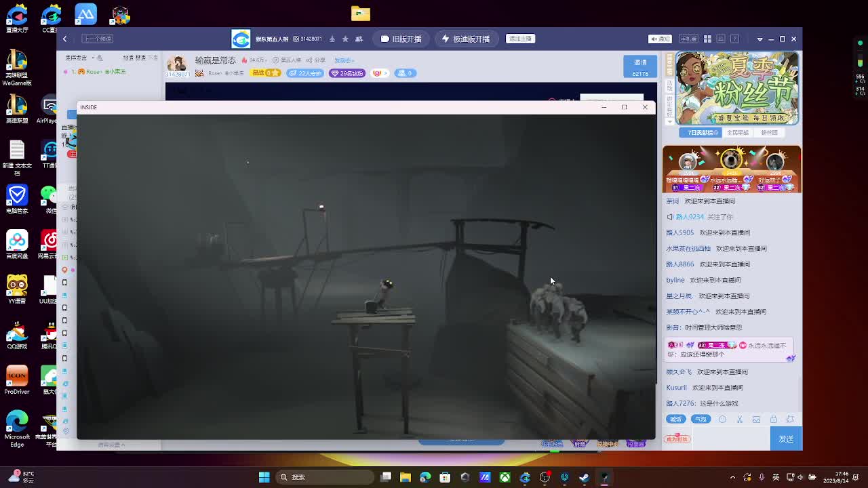This screenshot has width=868, height=488.
Task: Show hidden system tray icons
Action: point(732,477)
